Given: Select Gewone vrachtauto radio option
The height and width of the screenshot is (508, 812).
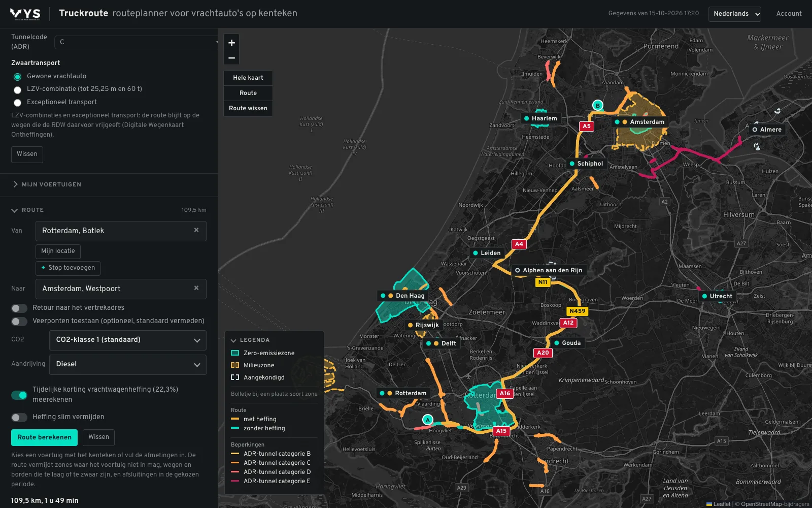Looking at the screenshot, I should (17, 77).
